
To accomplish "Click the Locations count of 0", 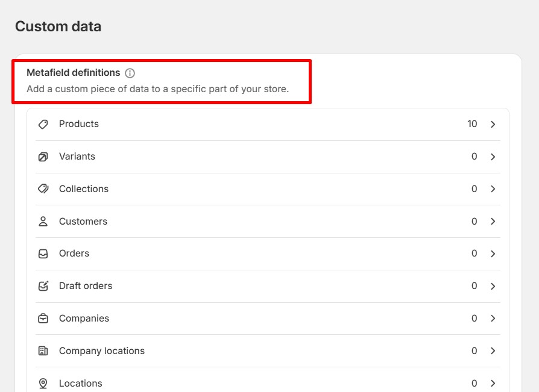I will click(x=474, y=383).
